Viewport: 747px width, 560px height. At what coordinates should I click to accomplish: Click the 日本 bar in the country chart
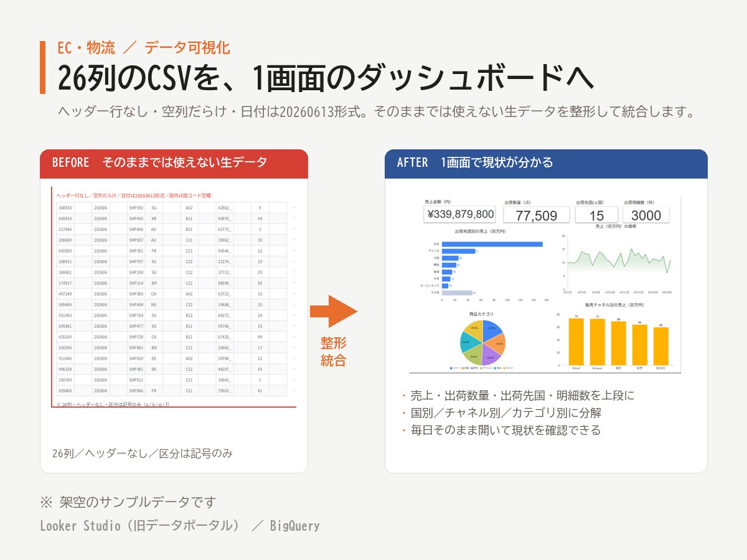pyautogui.click(x=492, y=244)
